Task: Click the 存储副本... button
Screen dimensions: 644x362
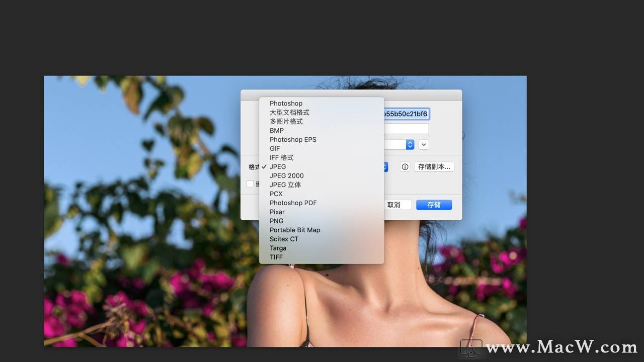Action: [x=434, y=167]
